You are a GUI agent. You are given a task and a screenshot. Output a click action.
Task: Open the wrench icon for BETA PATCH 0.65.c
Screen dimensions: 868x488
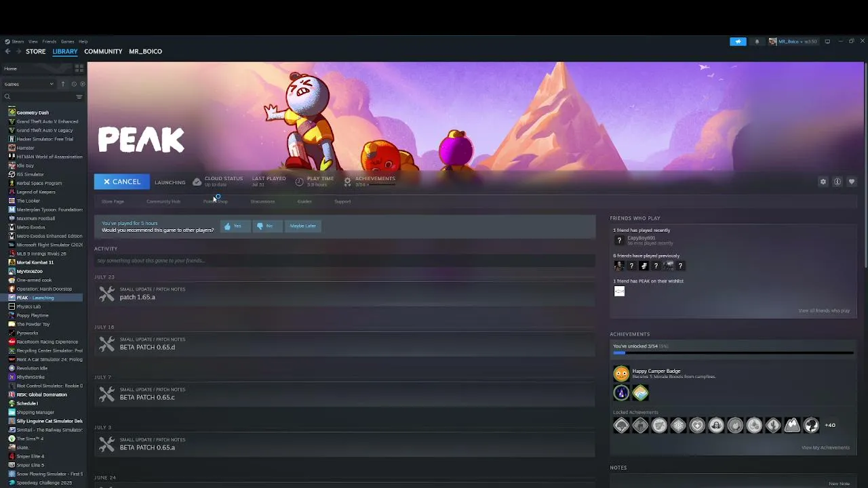106,394
